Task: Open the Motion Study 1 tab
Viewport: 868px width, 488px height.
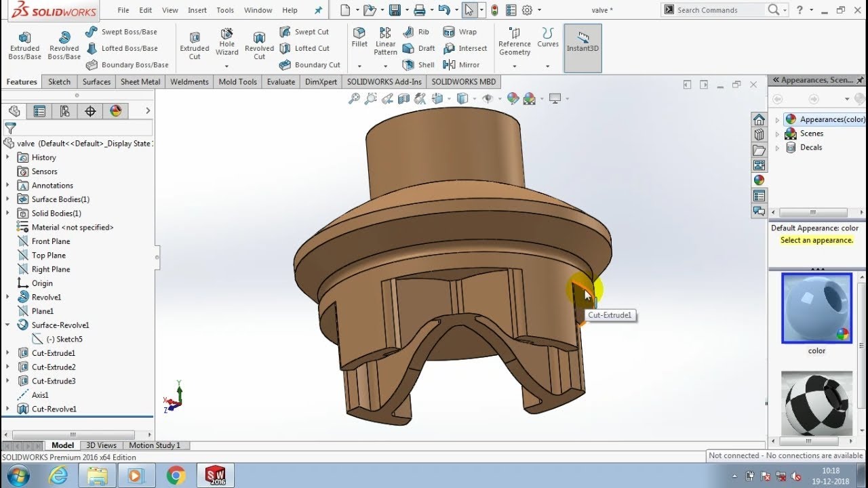Action: coord(155,445)
